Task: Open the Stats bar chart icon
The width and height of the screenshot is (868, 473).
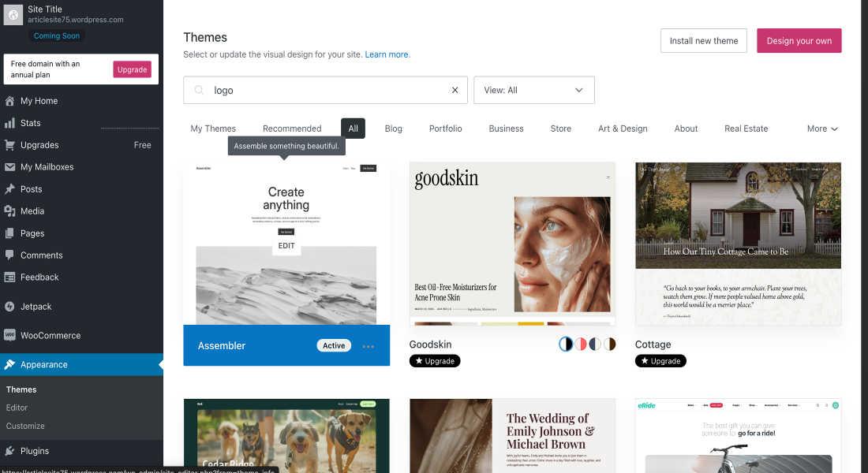Action: [x=9, y=123]
